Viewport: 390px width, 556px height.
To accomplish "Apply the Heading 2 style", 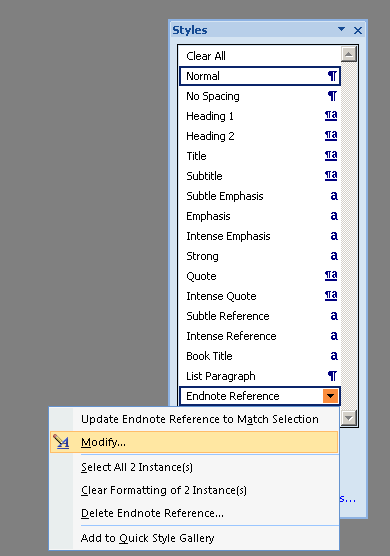I will click(260, 136).
